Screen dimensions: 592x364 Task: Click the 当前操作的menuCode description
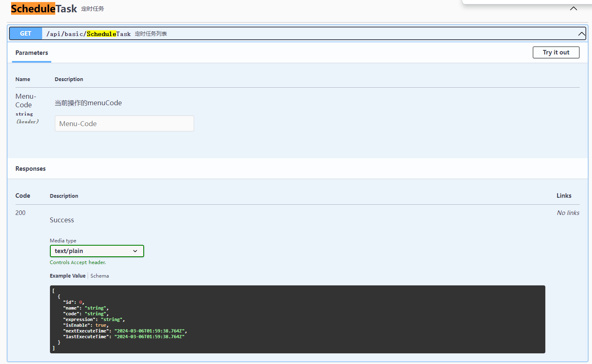[x=88, y=103]
